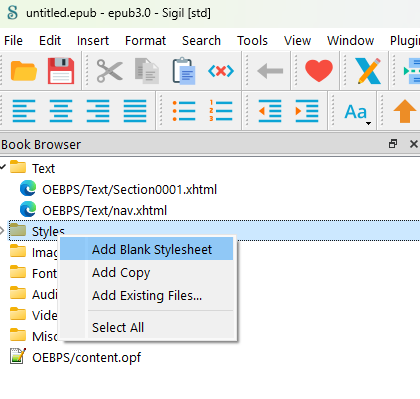Open the Plugins menu
The image size is (420, 399).
pyautogui.click(x=405, y=40)
